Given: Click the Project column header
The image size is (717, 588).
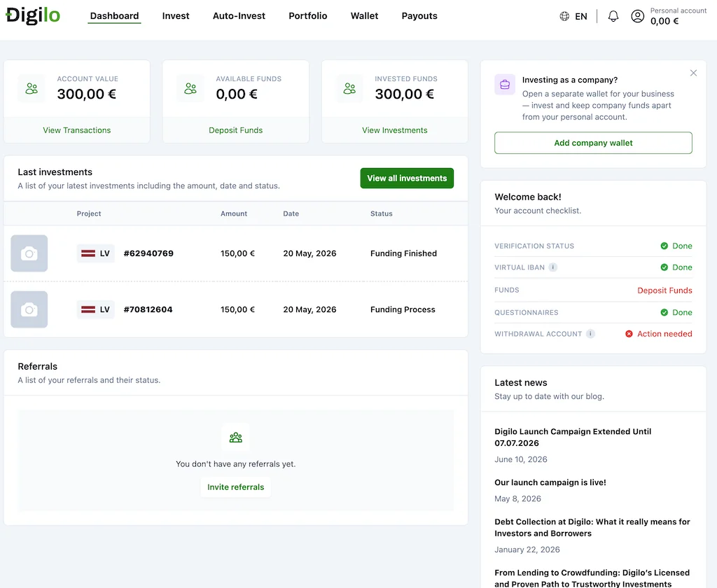Looking at the screenshot, I should tap(89, 213).
